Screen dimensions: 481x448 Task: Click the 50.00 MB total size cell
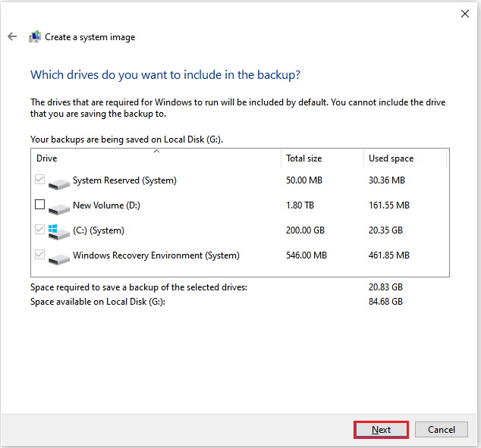[x=304, y=180]
